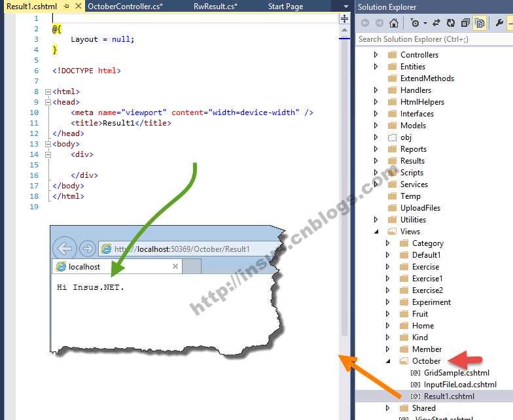Viewport: 513px width, 420px height.
Task: Collapse the October folder
Action: pos(388,361)
